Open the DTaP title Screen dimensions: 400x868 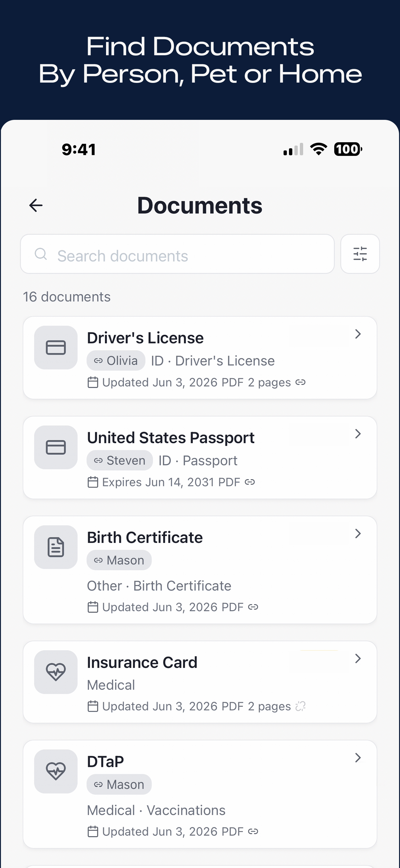point(105,762)
